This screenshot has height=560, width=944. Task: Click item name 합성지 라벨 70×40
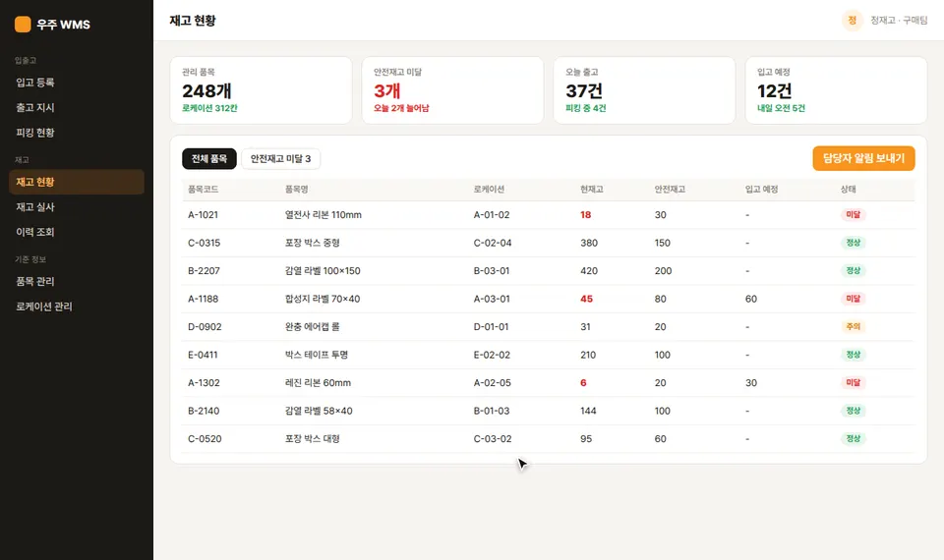323,299
